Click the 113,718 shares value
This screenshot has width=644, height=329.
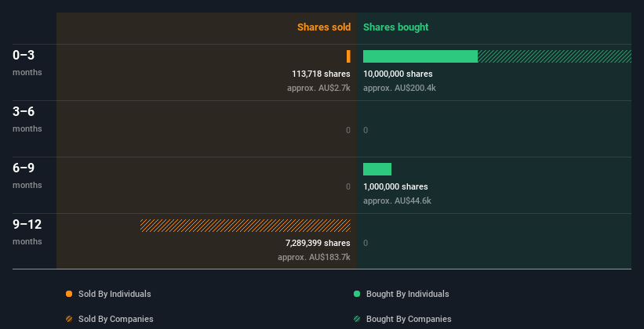[x=321, y=74]
